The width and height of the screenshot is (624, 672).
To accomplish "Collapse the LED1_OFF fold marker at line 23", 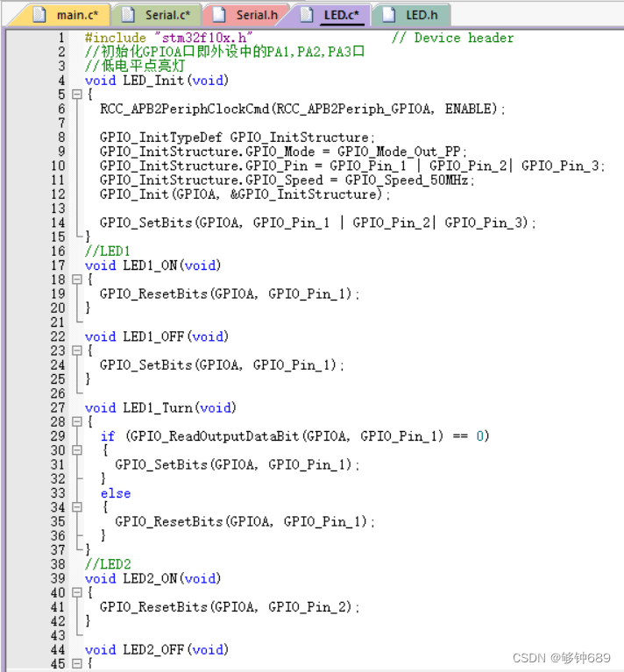I will click(77, 350).
